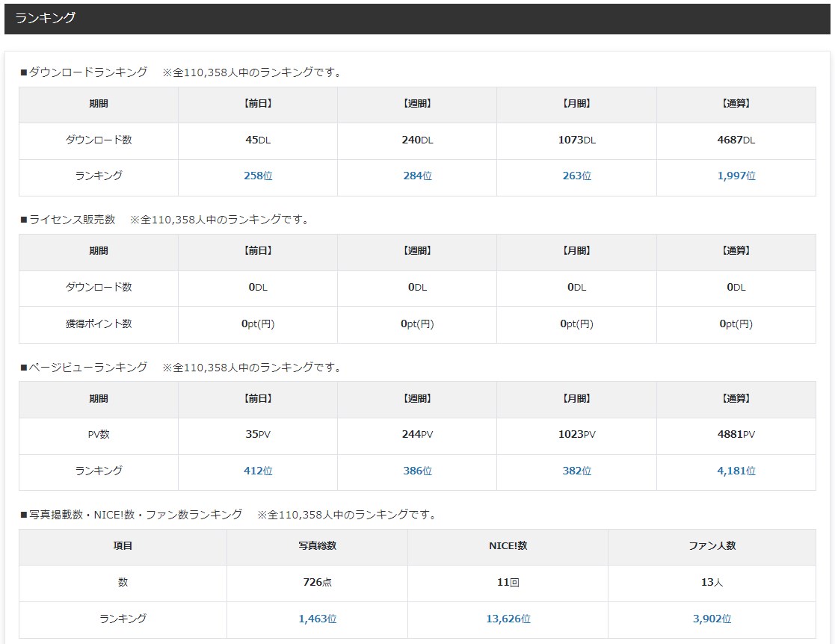Select the 263位 monthly download ranking link
The image size is (835, 644).
(576, 176)
